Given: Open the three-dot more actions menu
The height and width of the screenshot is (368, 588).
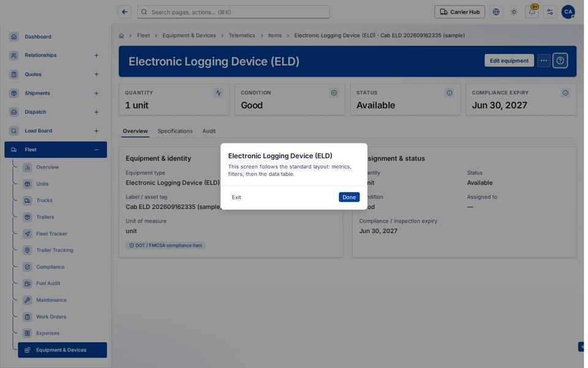Looking at the screenshot, I should 544,61.
